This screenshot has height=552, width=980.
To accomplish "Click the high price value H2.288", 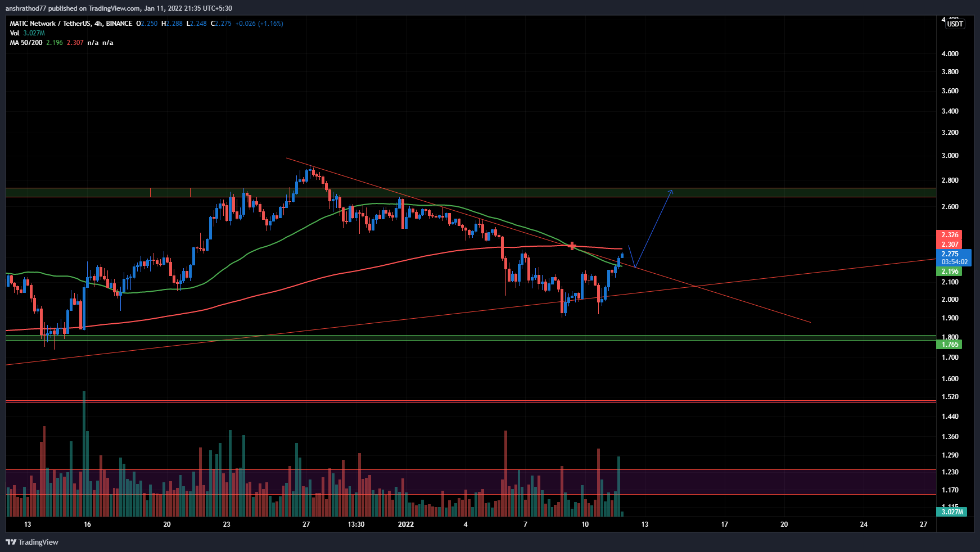I will 172,24.
